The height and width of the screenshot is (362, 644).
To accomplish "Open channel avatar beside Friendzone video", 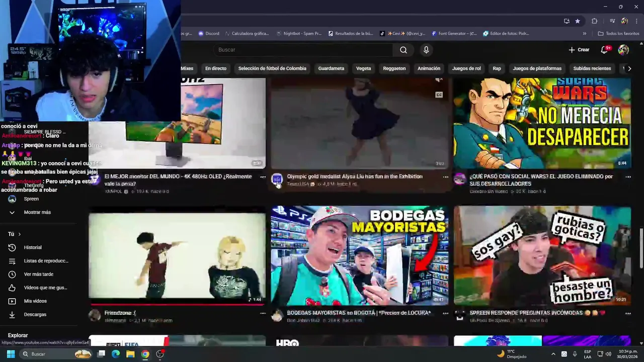I will (x=95, y=315).
